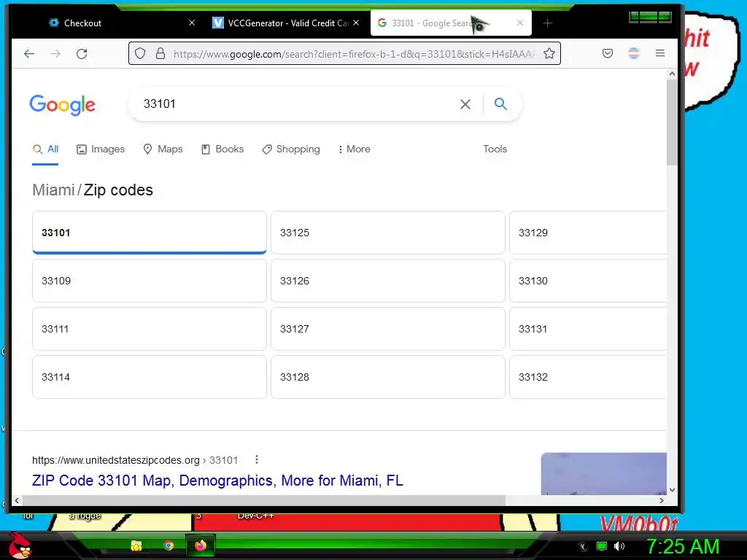Select zip code 33131 card
This screenshot has width=747, height=560.
click(588, 329)
